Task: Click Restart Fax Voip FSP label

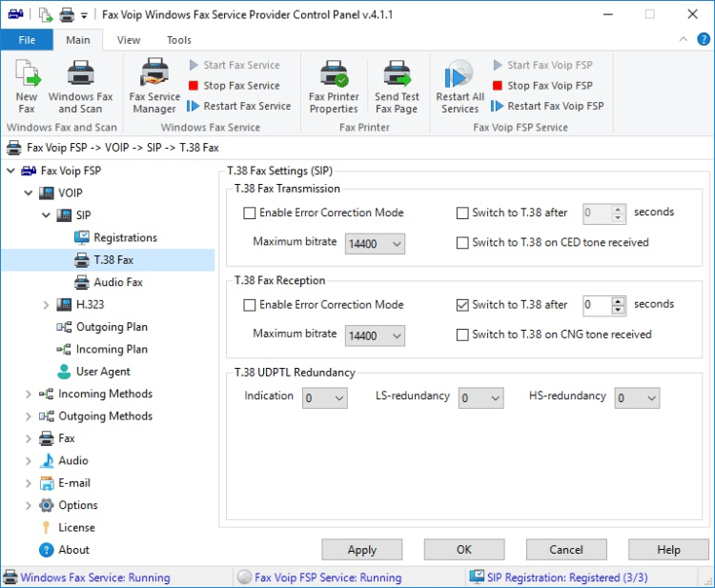Action: coord(556,106)
